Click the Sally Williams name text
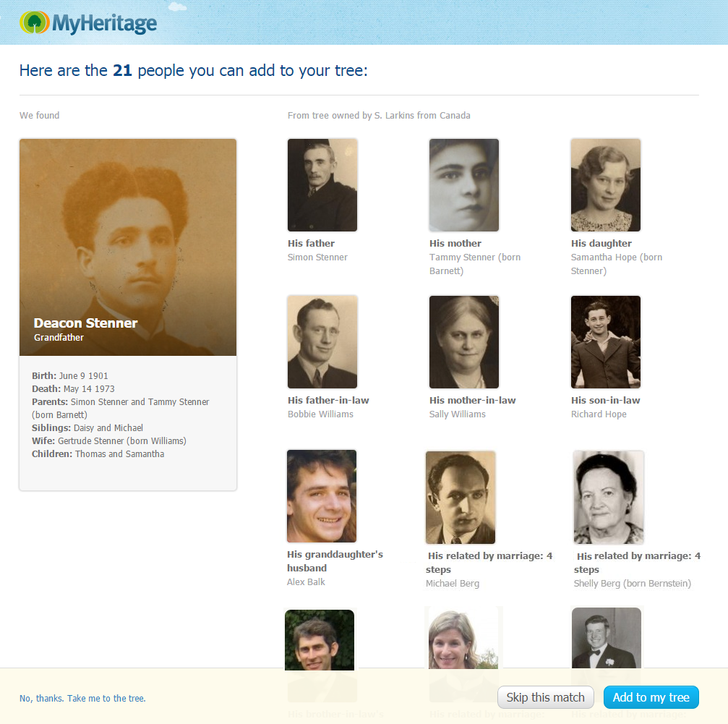This screenshot has height=724, width=728. tap(458, 414)
